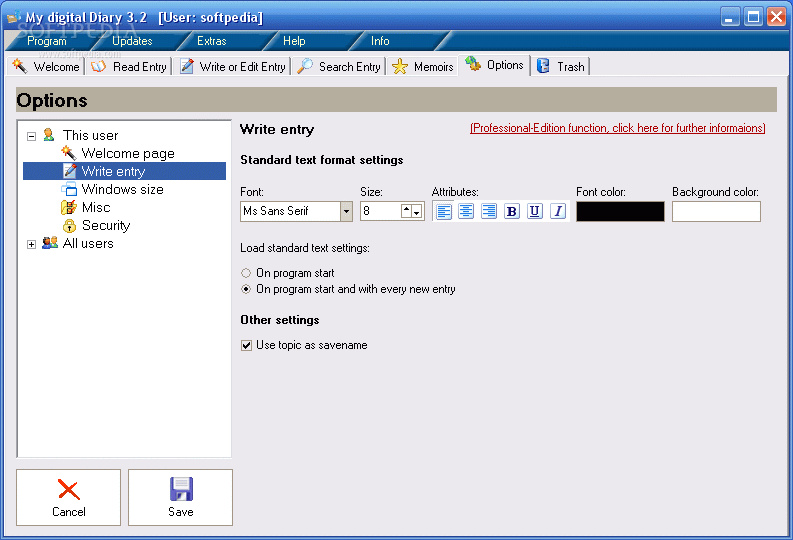Toggle Use topic as savename checkbox
Image resolution: width=793 pixels, height=540 pixels.
click(x=246, y=345)
